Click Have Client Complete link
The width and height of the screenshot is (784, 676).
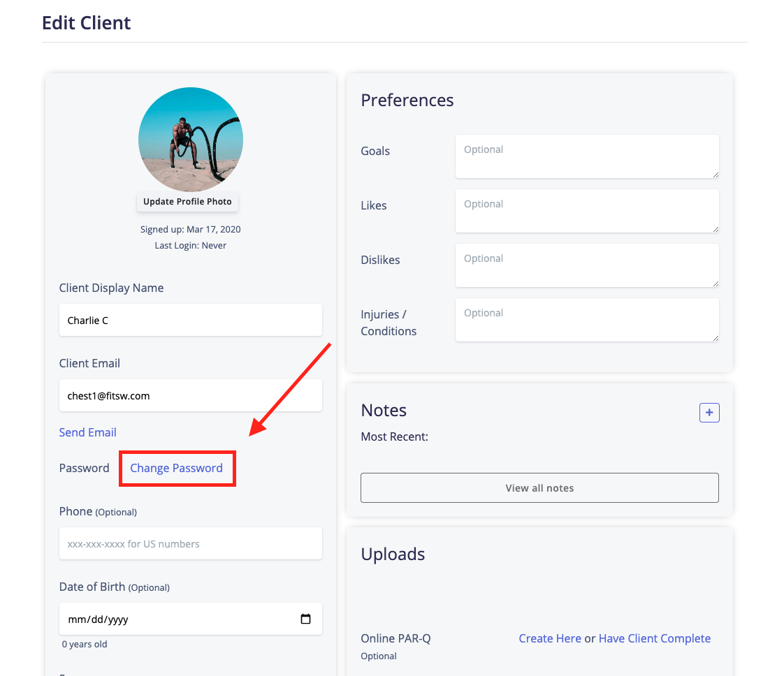[654, 638]
